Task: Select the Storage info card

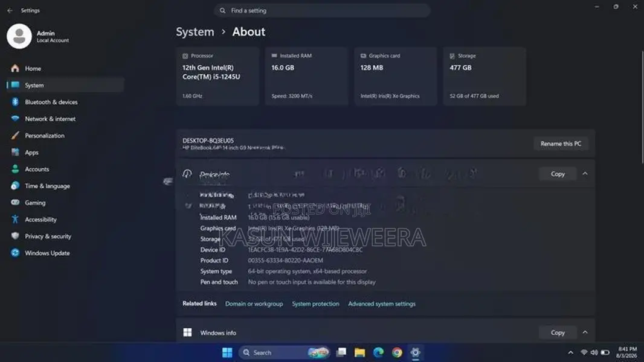Action: click(x=485, y=76)
